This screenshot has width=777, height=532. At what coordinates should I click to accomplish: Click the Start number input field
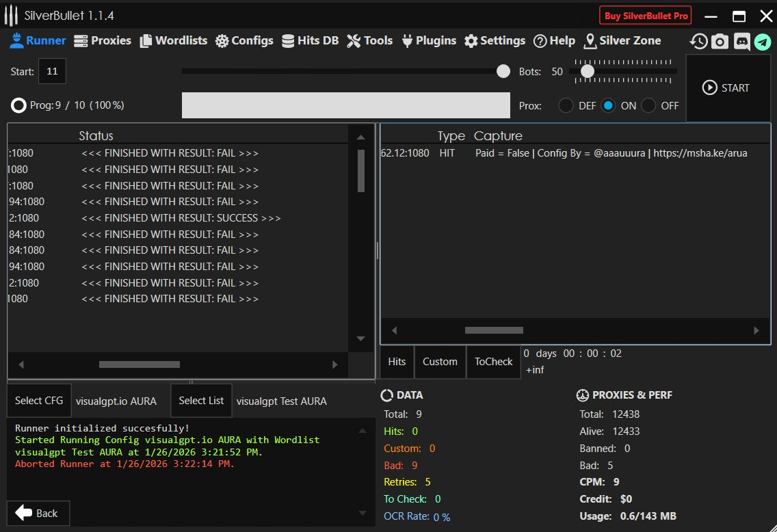(52, 71)
